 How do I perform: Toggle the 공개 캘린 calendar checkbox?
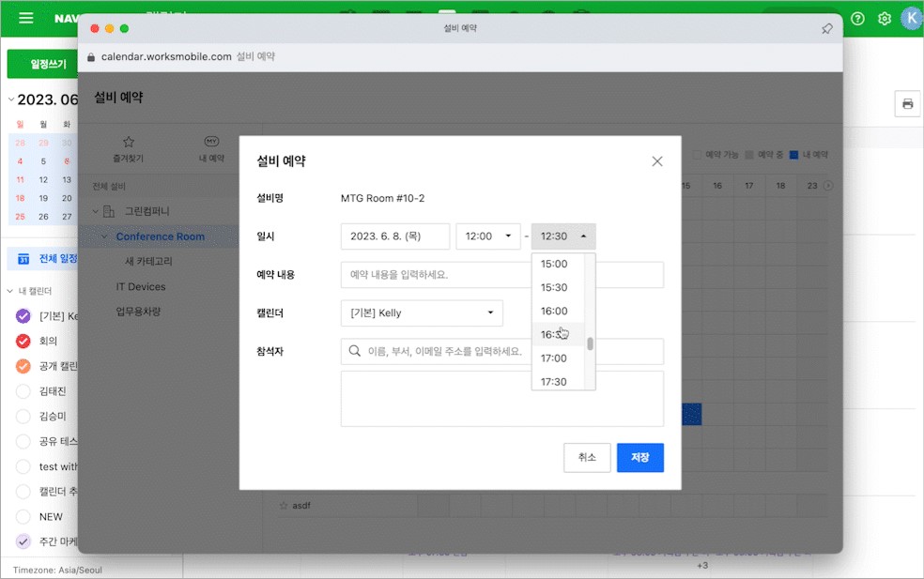click(23, 366)
